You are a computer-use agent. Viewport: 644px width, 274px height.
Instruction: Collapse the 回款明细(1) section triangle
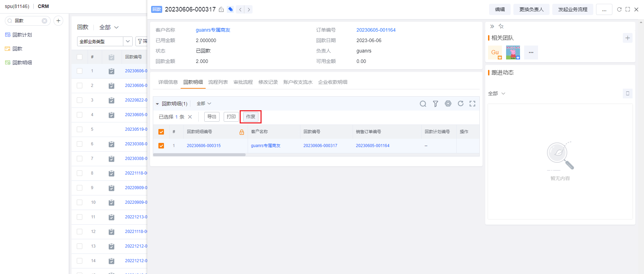click(x=157, y=104)
